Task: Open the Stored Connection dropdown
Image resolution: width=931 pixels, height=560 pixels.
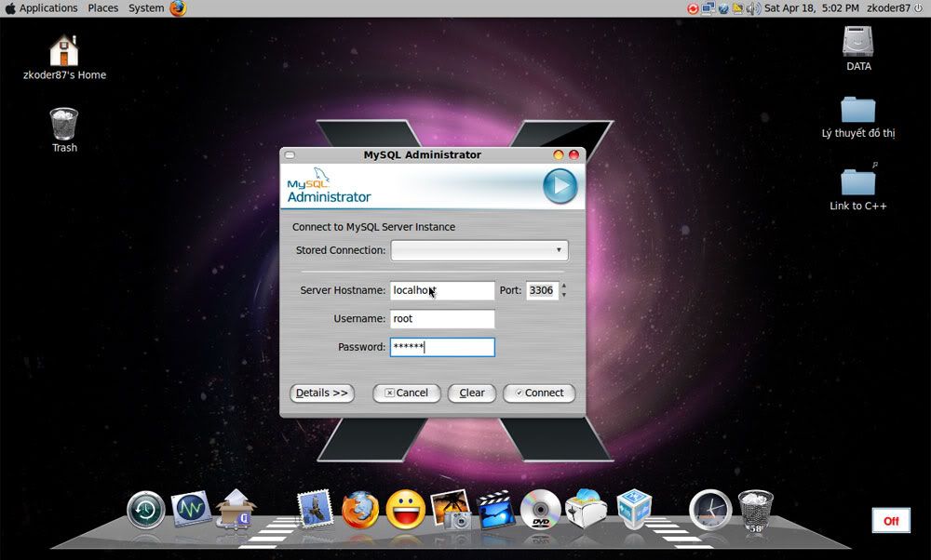Action: 479,250
